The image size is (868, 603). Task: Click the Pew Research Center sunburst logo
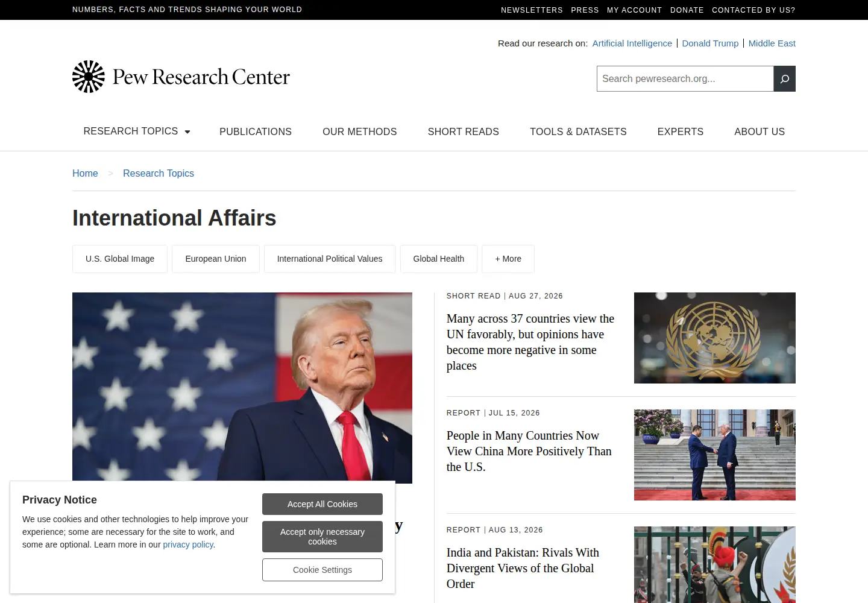(89, 77)
